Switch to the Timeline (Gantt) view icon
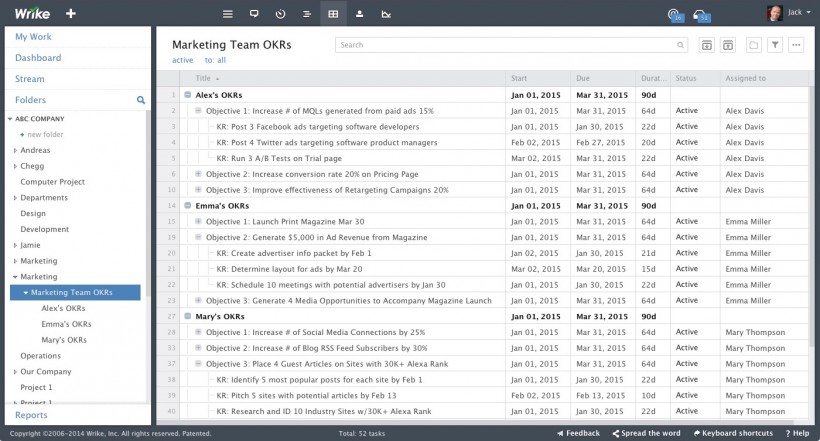 pyautogui.click(x=307, y=14)
